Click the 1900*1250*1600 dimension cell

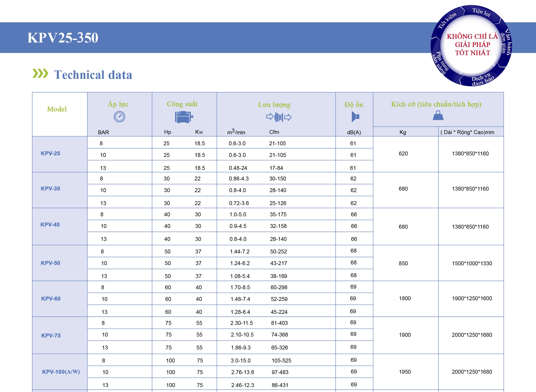click(472, 298)
